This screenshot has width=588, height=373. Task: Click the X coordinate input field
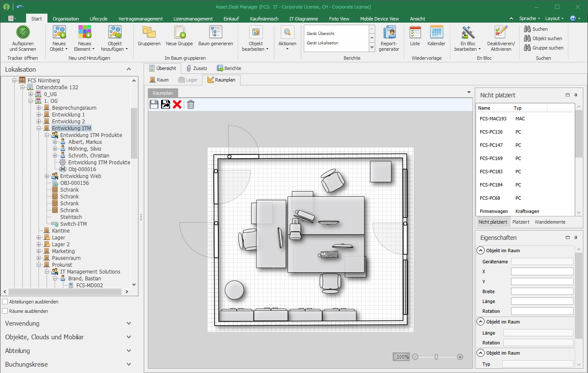(x=542, y=271)
